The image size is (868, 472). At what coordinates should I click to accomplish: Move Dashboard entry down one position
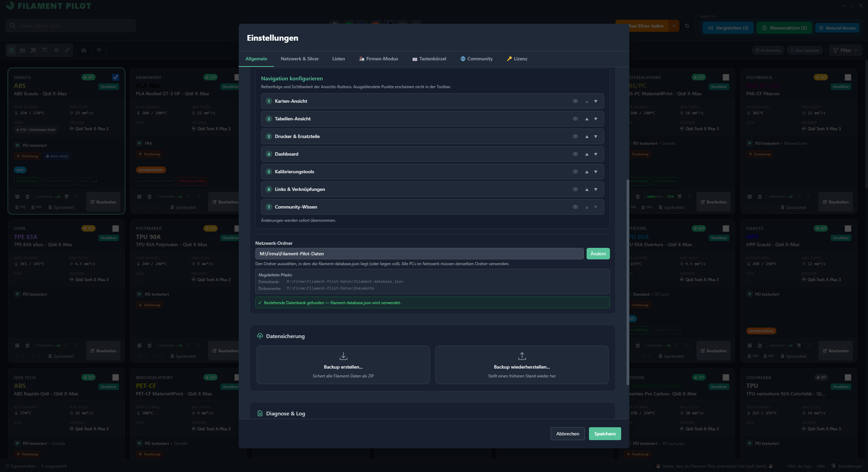coord(596,154)
